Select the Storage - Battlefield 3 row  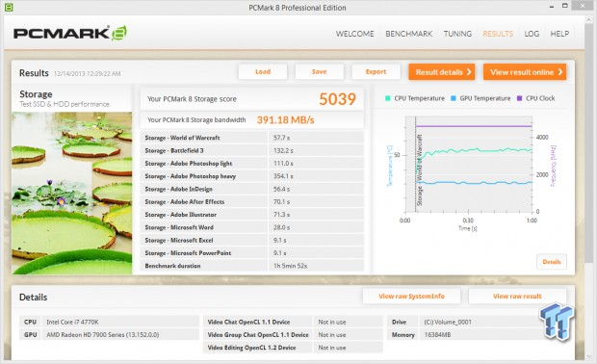(252, 150)
